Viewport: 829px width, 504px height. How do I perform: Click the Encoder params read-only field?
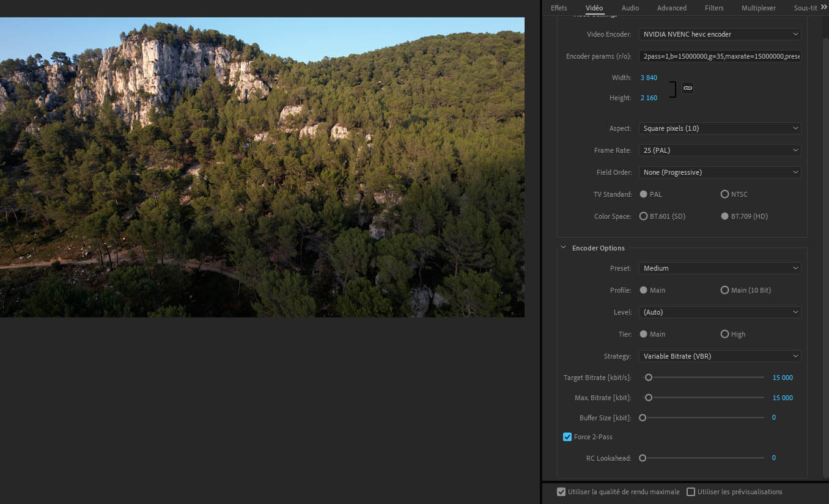pos(720,56)
